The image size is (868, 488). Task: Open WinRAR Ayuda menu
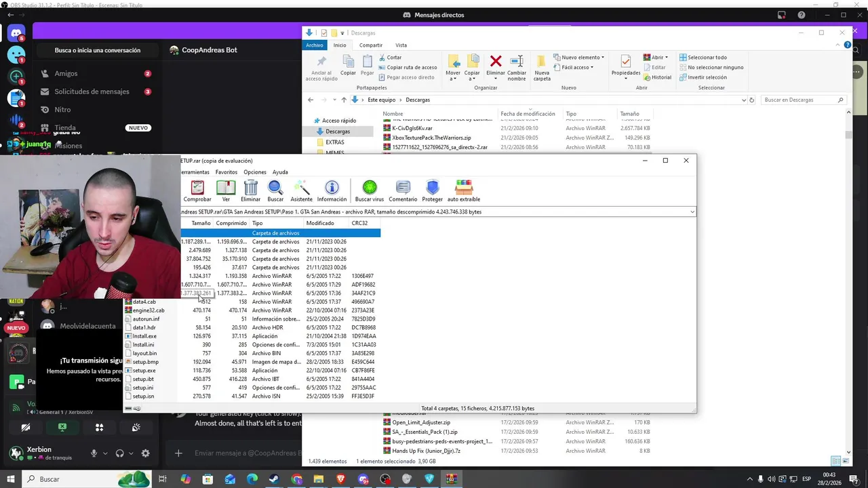point(280,172)
